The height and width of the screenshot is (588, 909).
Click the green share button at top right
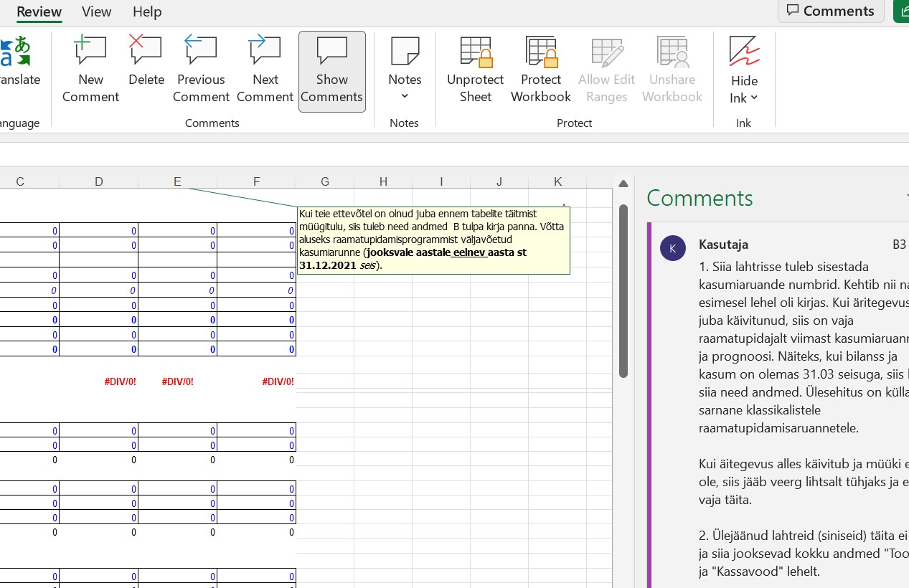pyautogui.click(x=901, y=11)
